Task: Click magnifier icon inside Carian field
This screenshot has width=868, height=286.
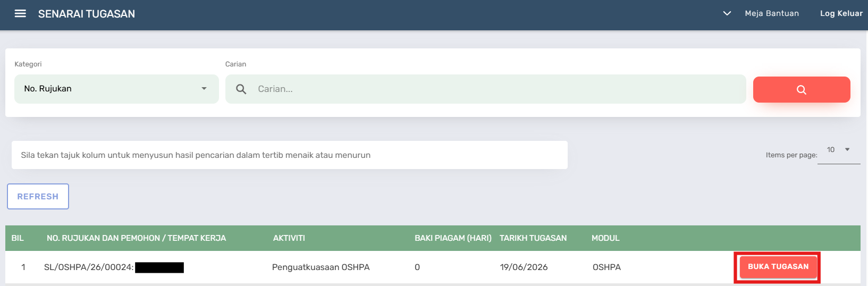Action: pos(241,89)
